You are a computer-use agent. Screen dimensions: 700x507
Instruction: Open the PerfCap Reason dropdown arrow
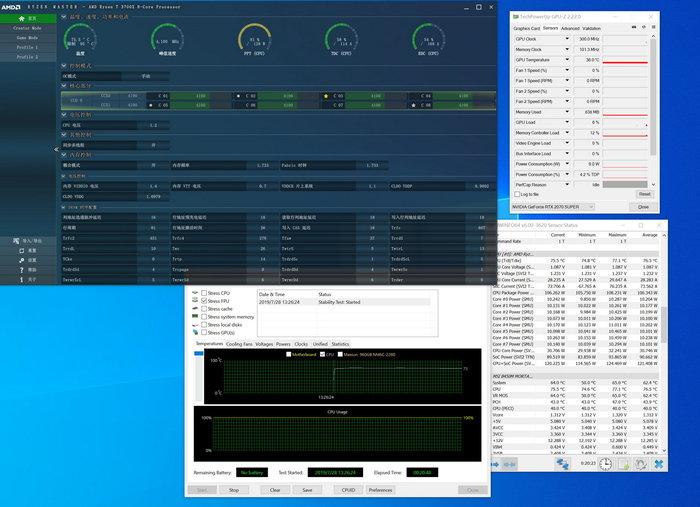[x=567, y=184]
